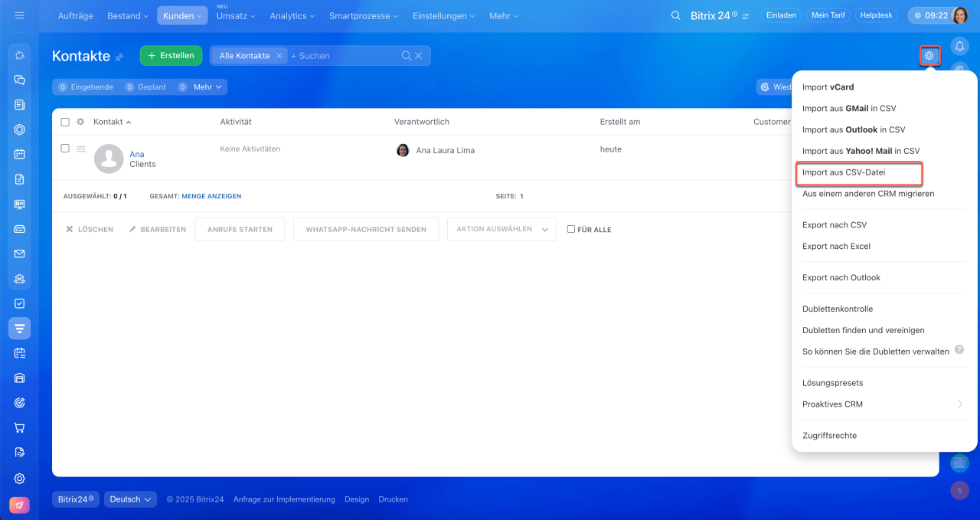
Task: Remove the Alle Kontakte filter chip
Action: pyautogui.click(x=279, y=56)
